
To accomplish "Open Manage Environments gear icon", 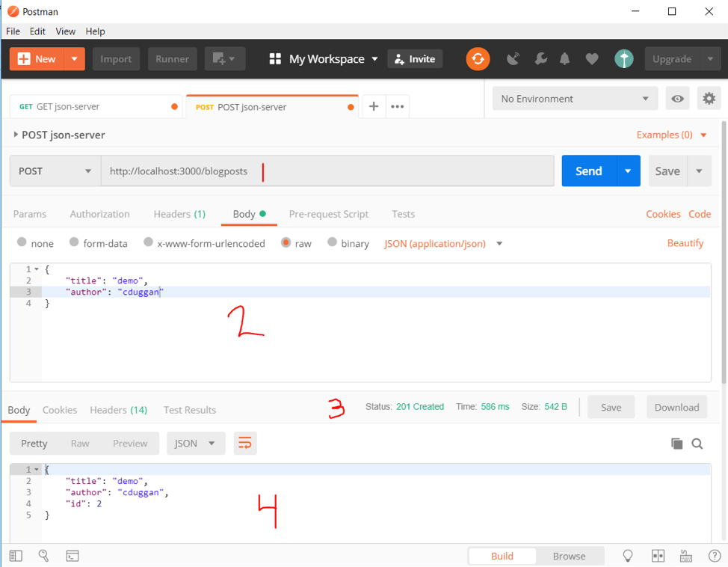I will coord(709,99).
